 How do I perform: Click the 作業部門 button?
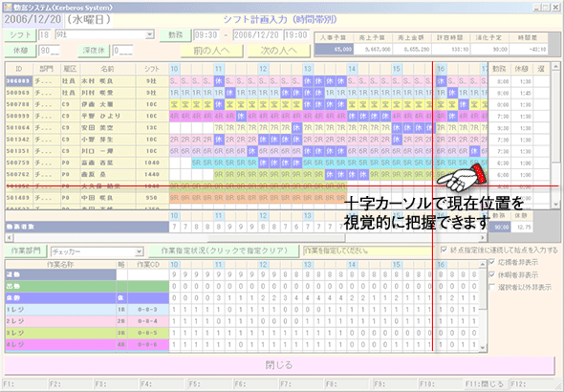[26, 251]
